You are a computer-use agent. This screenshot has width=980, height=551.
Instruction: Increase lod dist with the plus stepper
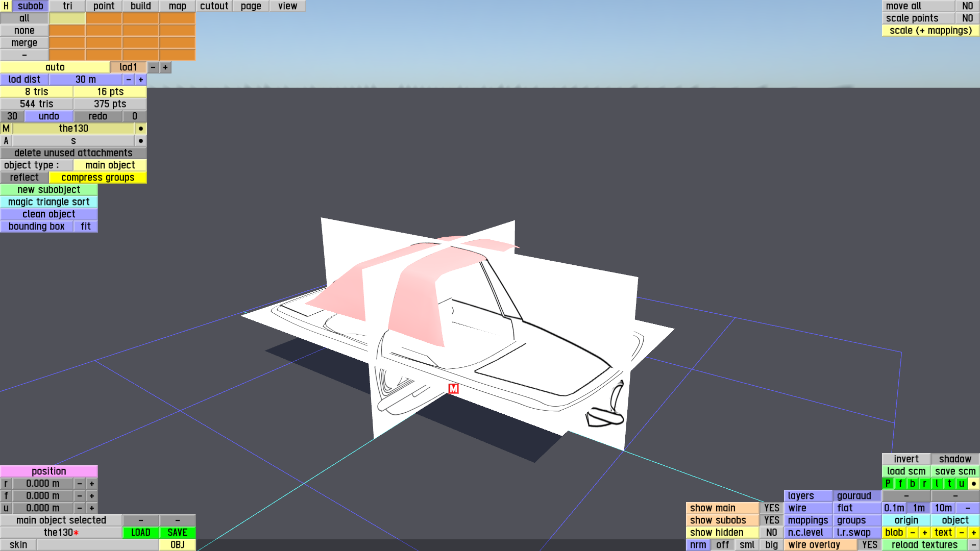(141, 80)
